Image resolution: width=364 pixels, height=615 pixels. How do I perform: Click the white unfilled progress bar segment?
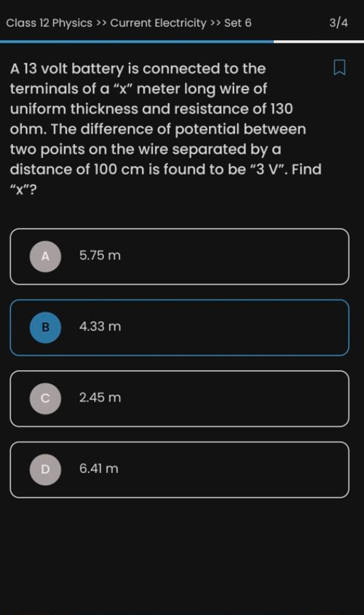pos(318,42)
